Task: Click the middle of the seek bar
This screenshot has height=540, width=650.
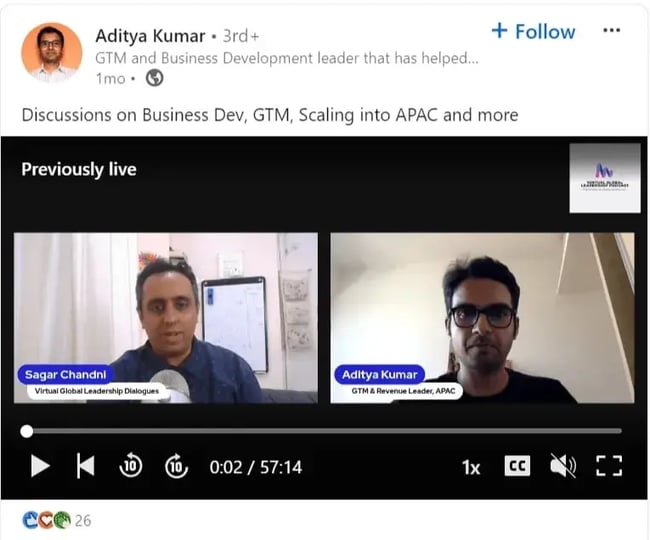Action: (x=324, y=431)
